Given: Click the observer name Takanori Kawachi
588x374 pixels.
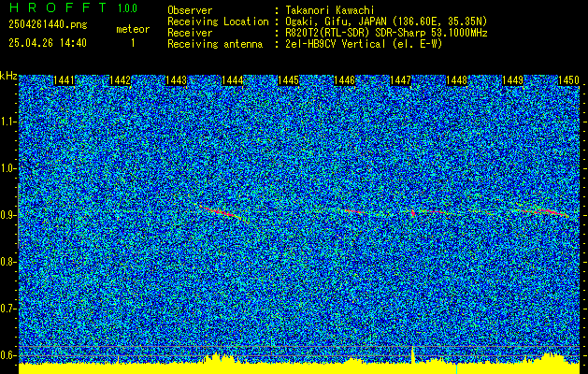Looking at the screenshot, I should tap(328, 11).
